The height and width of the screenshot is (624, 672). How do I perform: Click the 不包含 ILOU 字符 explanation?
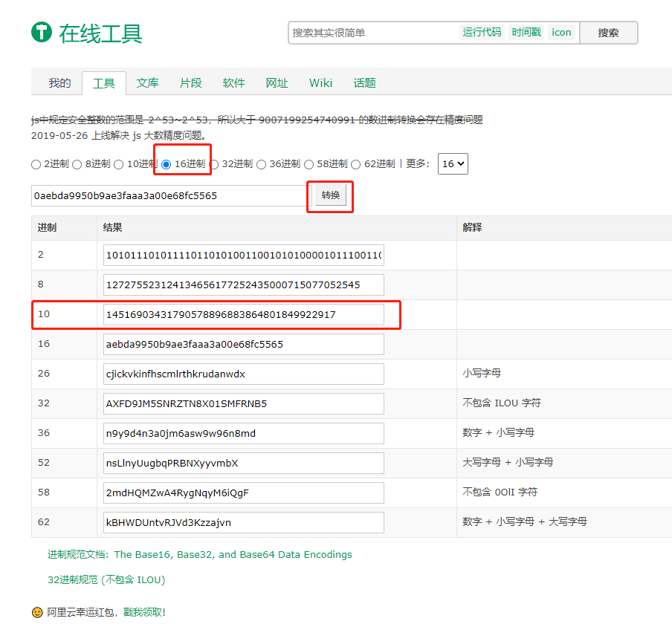tap(502, 403)
